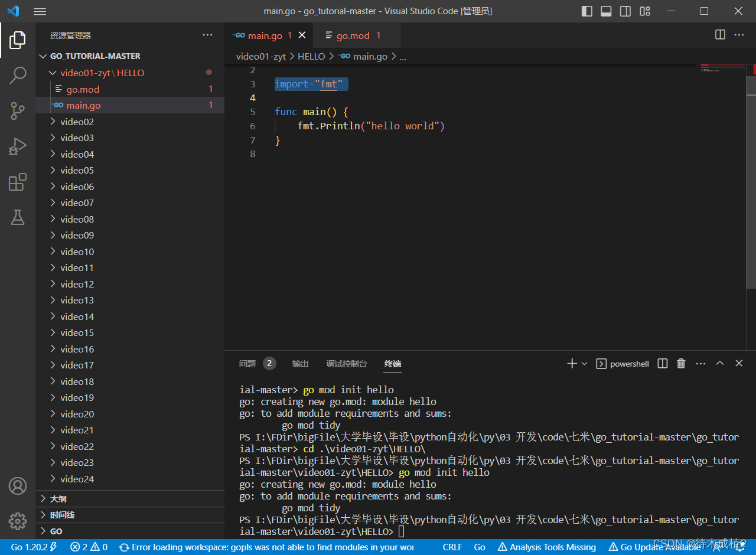This screenshot has height=555, width=756.
Task: Customize layout icon in title bar
Action: point(645,11)
